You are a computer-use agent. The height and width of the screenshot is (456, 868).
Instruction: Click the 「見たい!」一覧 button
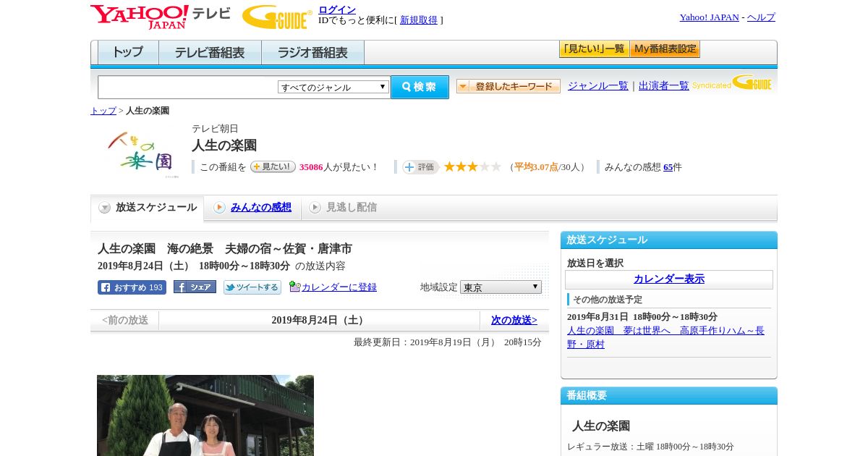click(594, 49)
